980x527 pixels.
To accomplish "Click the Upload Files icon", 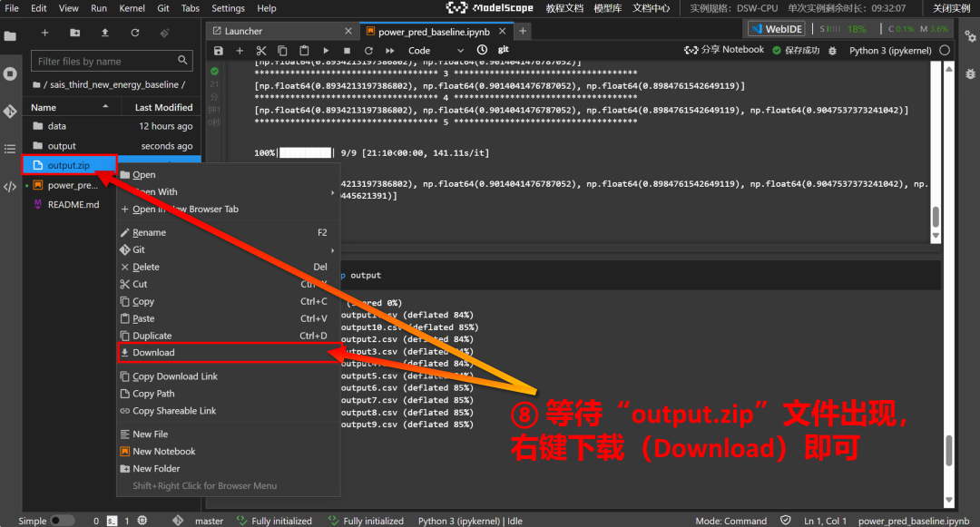I will 105,33.
